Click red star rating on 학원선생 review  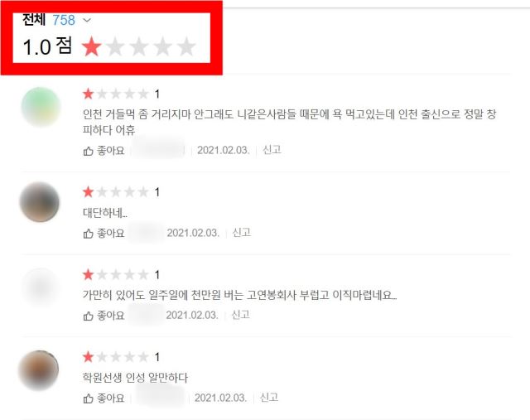pos(89,357)
